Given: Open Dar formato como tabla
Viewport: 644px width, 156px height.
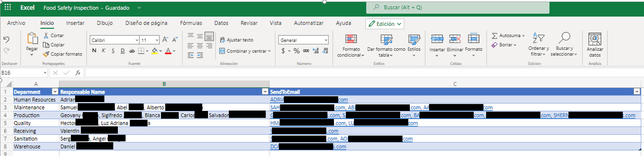Looking at the screenshot, I should point(386,45).
